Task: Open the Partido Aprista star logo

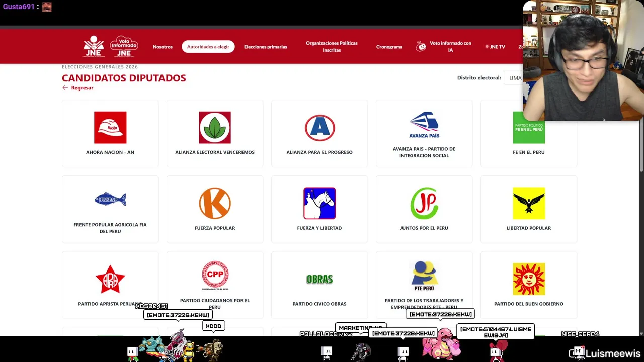Action: tap(110, 279)
